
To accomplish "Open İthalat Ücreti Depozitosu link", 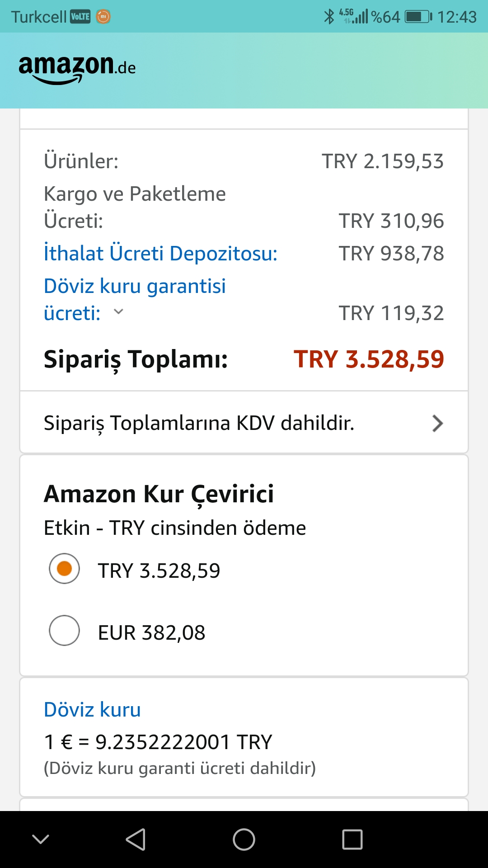I will pos(160,253).
